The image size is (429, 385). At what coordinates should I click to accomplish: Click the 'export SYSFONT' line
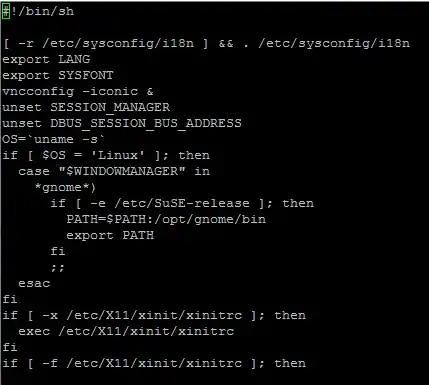(58, 76)
